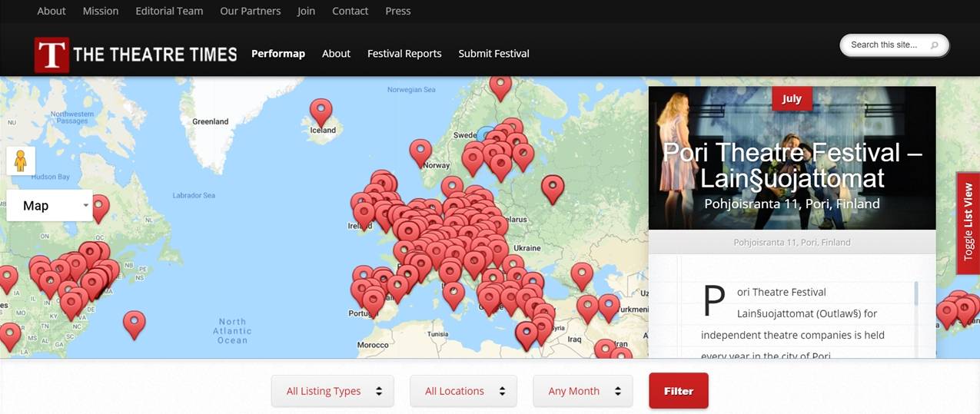Open Street View pegman icon
The image size is (980, 414).
pos(21,161)
